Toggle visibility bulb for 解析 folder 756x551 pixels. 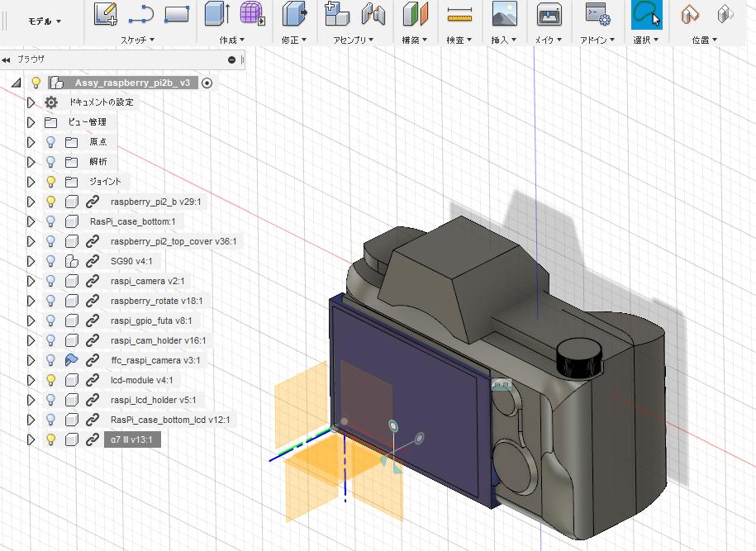50,161
